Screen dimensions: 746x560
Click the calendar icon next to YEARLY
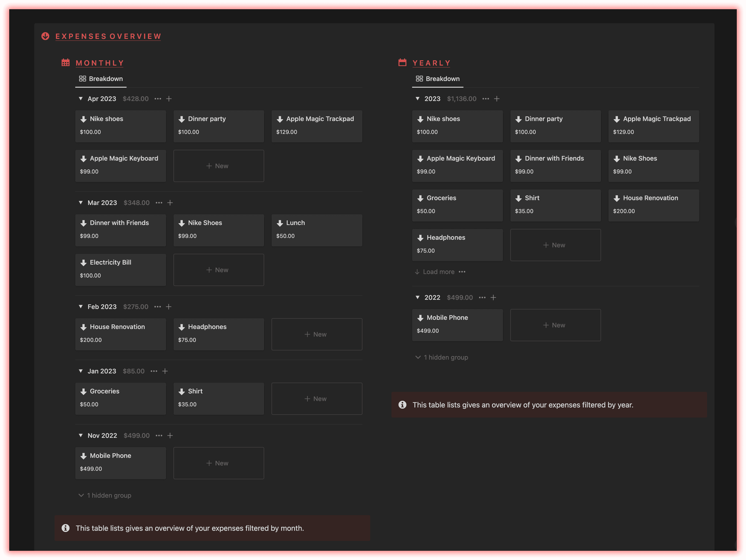click(x=402, y=63)
